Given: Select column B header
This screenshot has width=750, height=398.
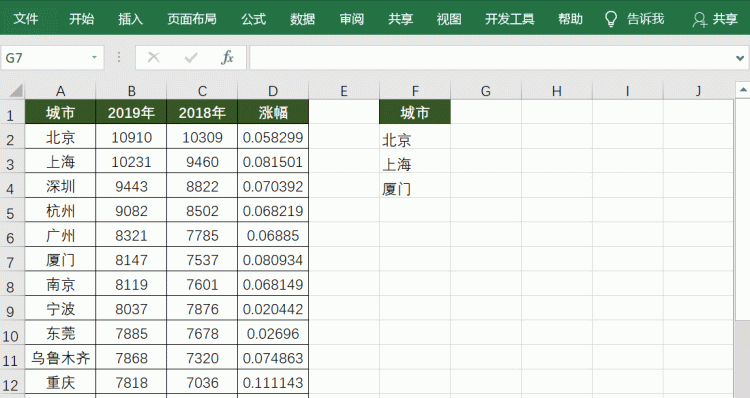Looking at the screenshot, I should [131, 91].
